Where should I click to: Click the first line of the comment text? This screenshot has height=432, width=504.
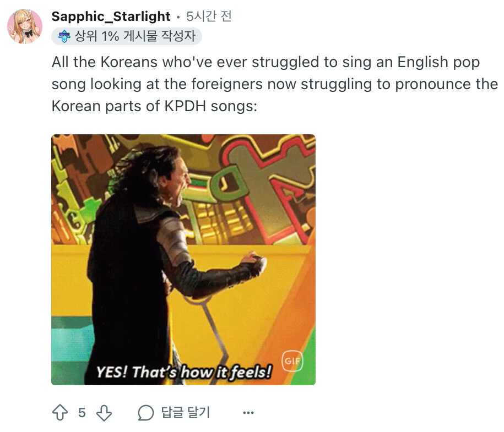click(265, 62)
